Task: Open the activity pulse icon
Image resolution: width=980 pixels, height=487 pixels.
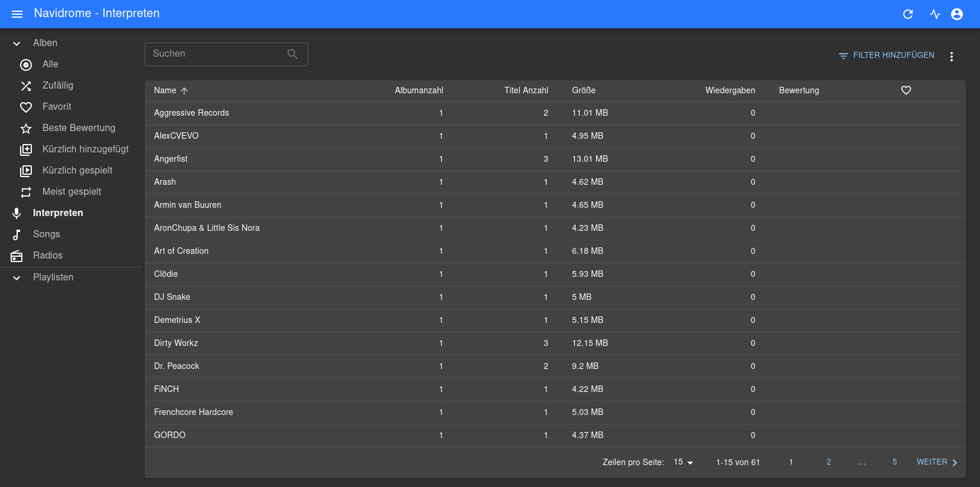Action: [x=935, y=14]
